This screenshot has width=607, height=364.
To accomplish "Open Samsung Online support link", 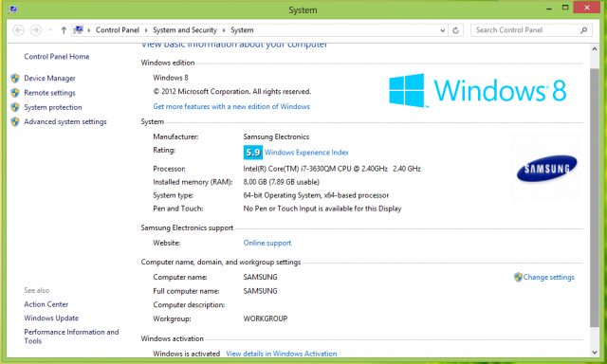I will point(267,243).
